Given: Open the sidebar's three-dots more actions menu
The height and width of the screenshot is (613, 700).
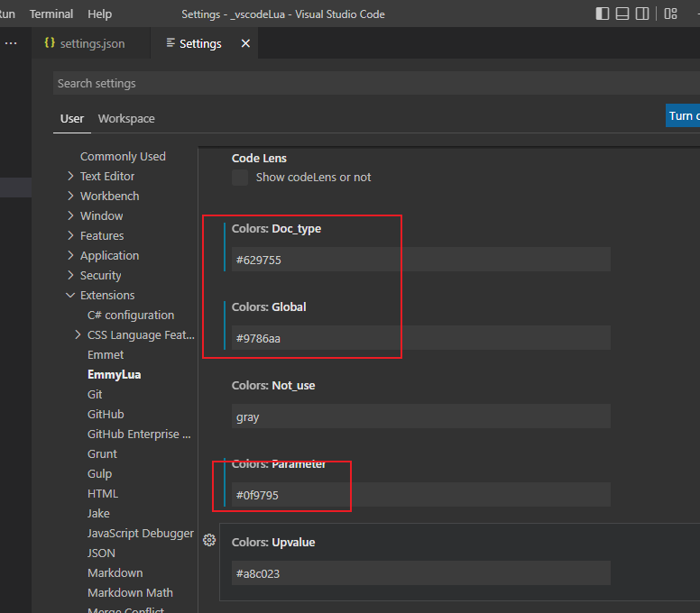Looking at the screenshot, I should pos(11,43).
